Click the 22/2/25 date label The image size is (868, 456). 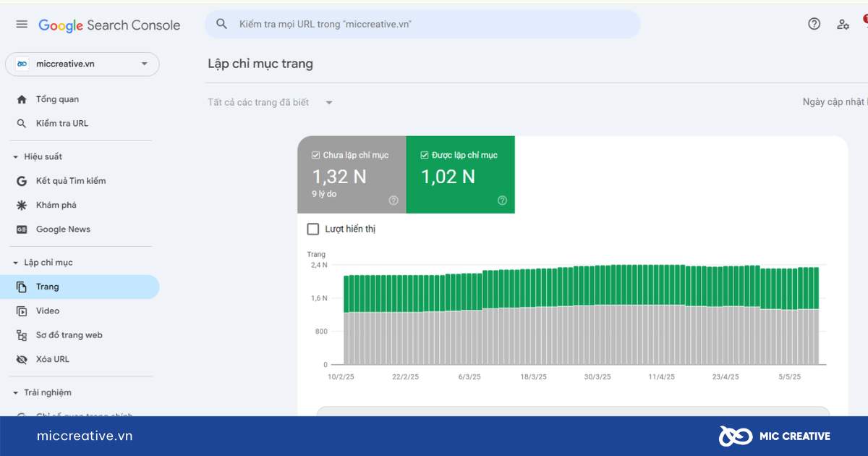406,377
